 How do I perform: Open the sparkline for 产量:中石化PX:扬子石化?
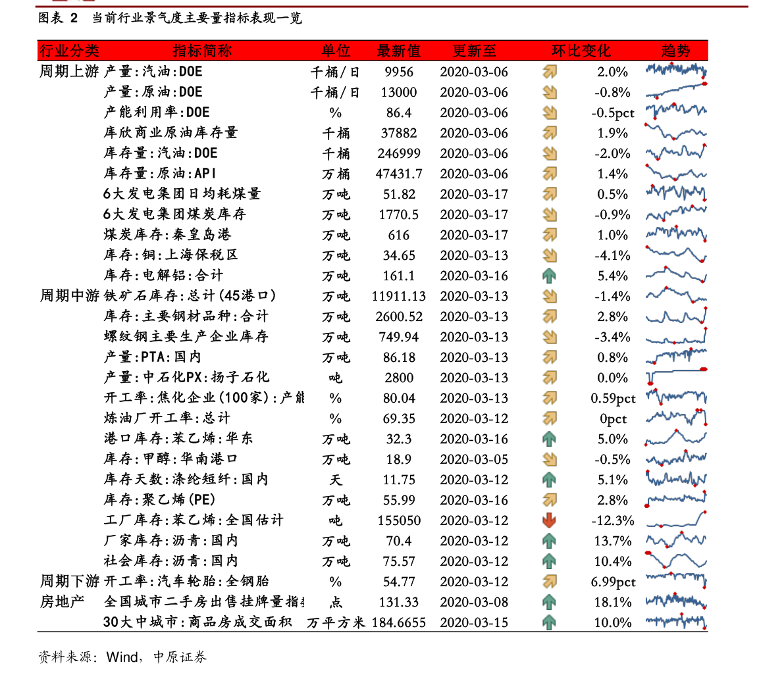click(x=676, y=377)
